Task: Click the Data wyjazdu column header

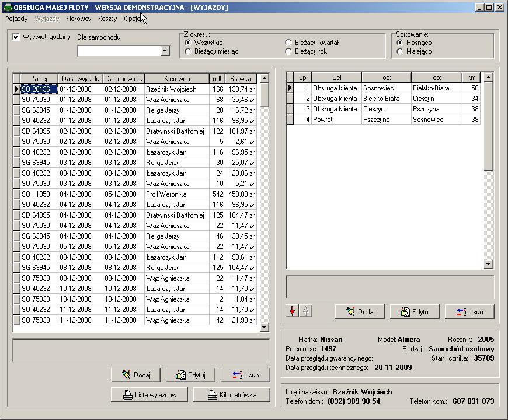Action: click(x=81, y=78)
